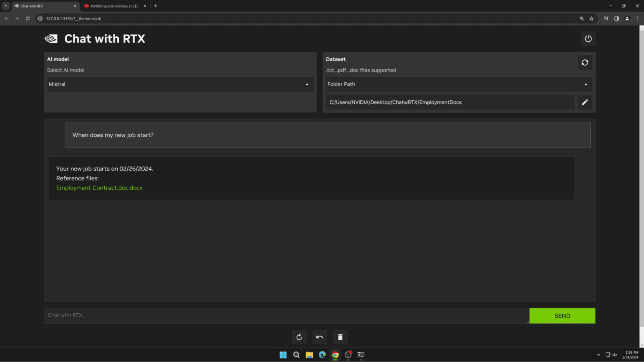644x362 pixels.
Task: Undo the last chat message
Action: tap(320, 337)
